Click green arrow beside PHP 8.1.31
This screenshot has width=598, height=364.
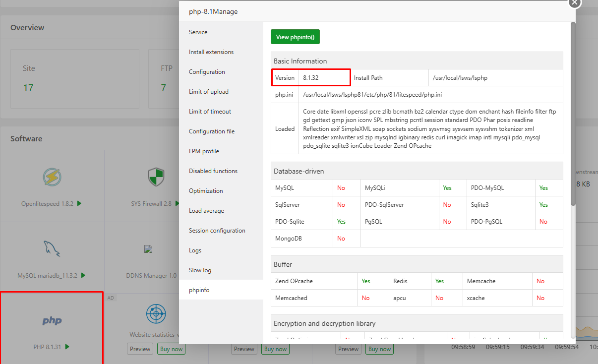click(67, 347)
